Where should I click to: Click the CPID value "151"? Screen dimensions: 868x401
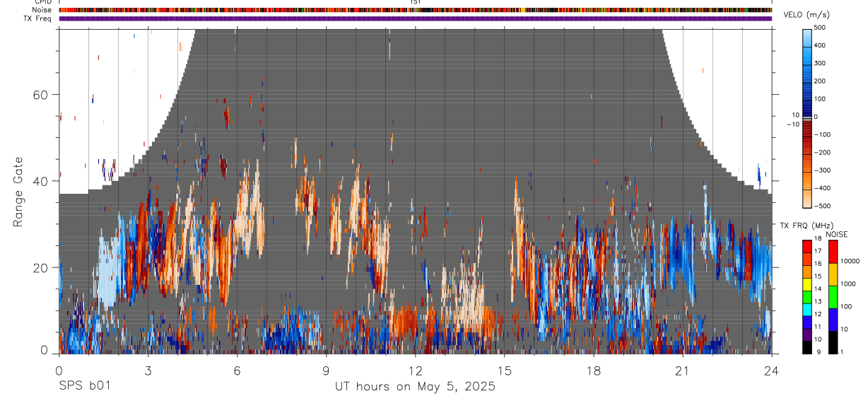click(x=415, y=2)
